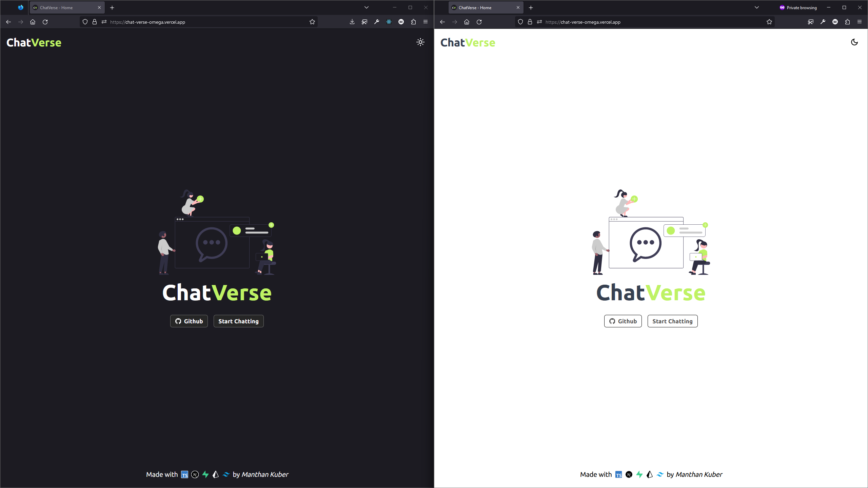
Task: Click the chat bubble illustration icon
Action: 212,243
